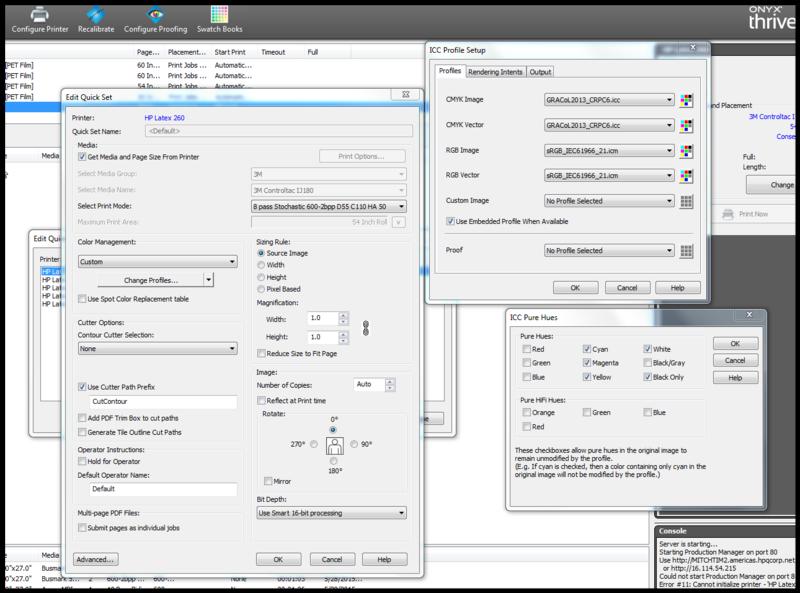Click profile info icon beside CMYK Image
Viewport: 800px width, 593px height.
[x=686, y=100]
